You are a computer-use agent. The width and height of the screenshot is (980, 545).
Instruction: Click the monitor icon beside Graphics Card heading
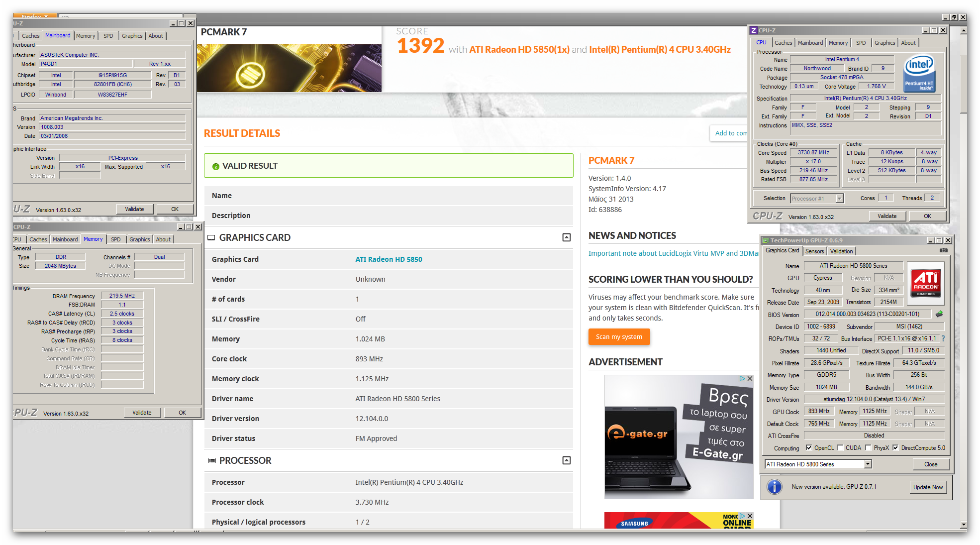(x=211, y=237)
